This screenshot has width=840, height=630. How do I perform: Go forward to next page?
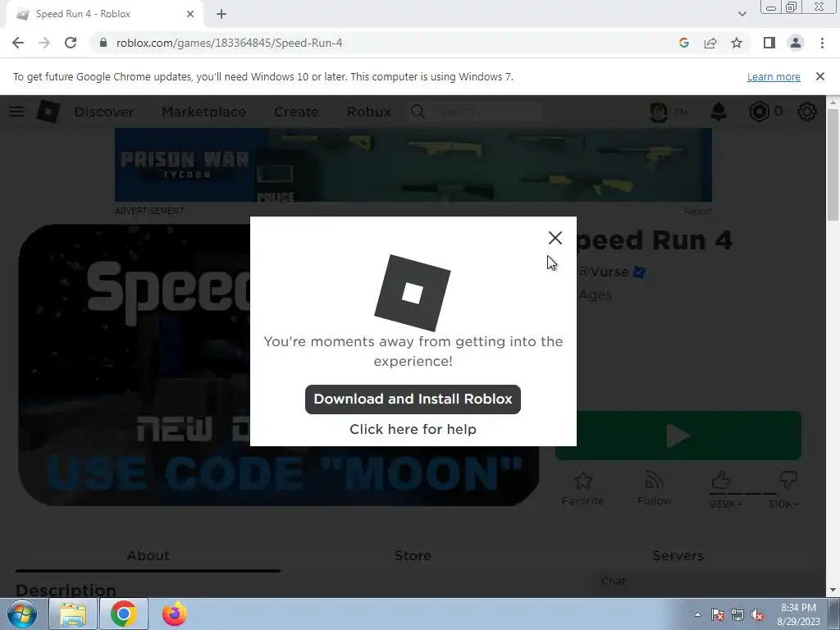pyautogui.click(x=44, y=43)
